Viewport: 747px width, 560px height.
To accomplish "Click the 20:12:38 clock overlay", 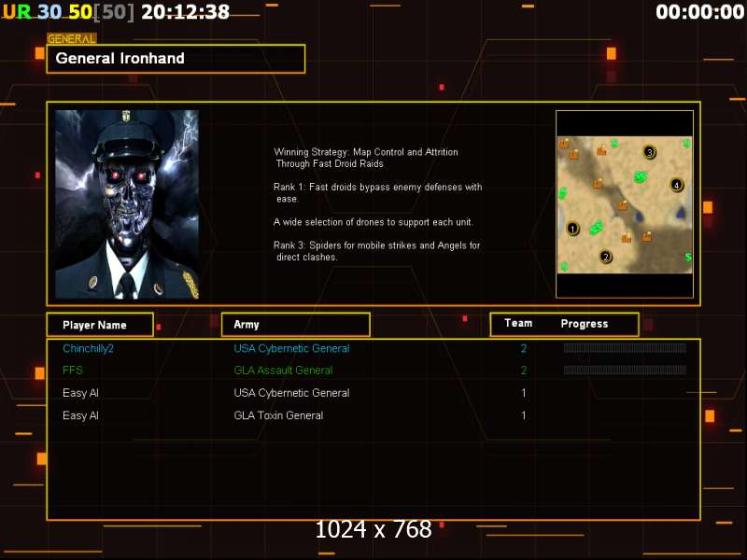I will 185,12.
